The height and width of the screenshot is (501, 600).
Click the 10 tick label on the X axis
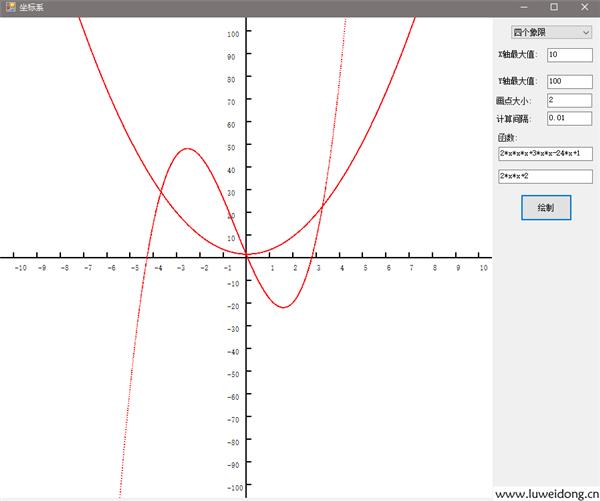[x=483, y=268]
